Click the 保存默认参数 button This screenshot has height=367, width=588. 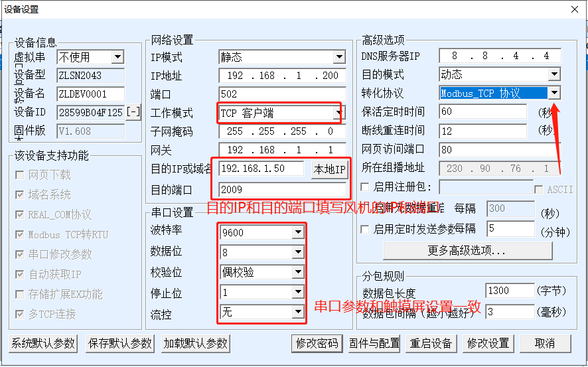119,343
